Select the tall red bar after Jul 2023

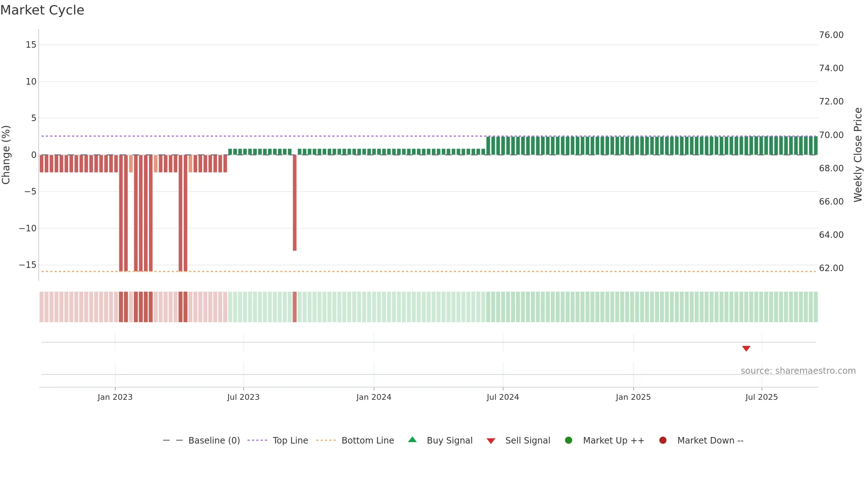pyautogui.click(x=295, y=203)
